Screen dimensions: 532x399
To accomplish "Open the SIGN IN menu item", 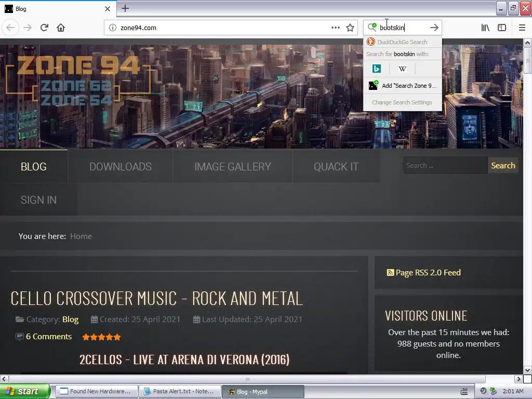I will (38, 200).
